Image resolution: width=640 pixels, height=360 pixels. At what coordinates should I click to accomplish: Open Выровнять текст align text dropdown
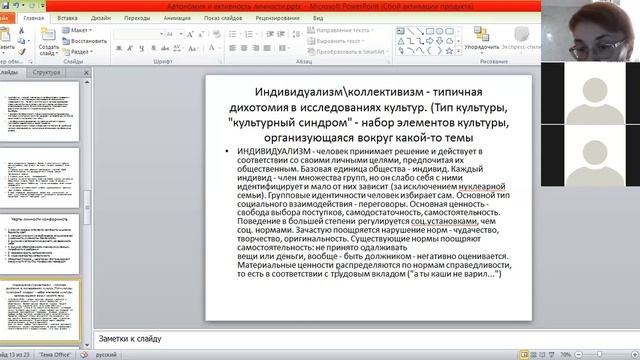[336, 41]
